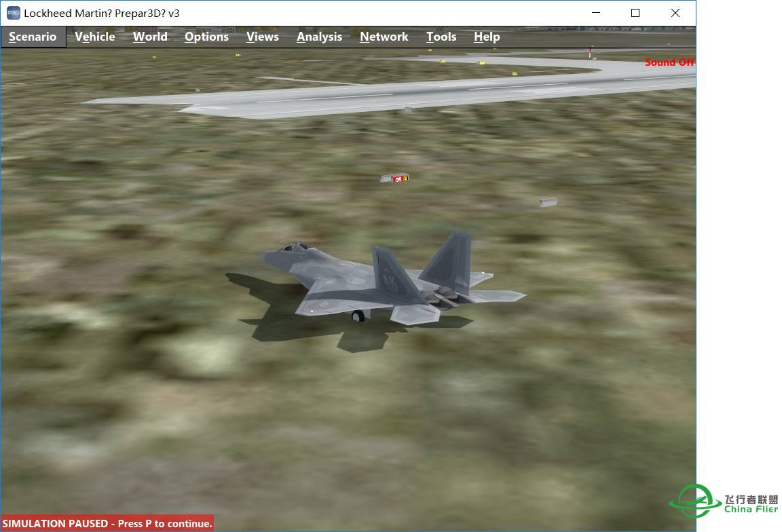Click the F-22 cockpit canopy

tap(295, 247)
